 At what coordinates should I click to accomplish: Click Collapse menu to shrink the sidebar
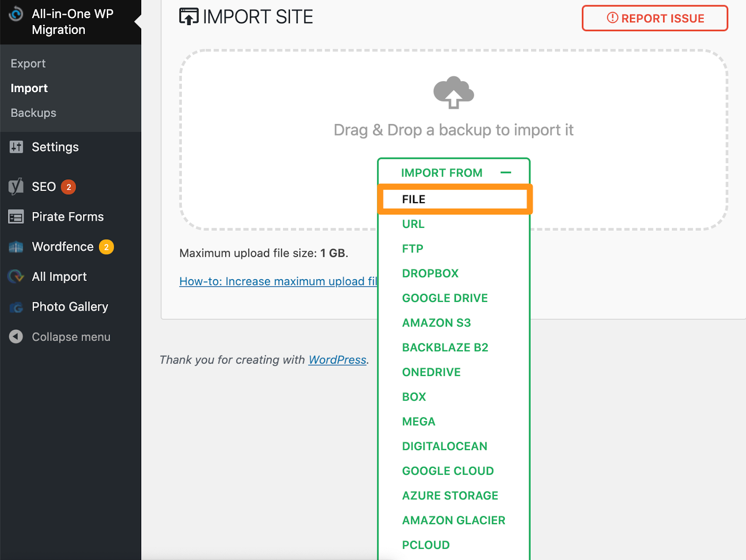(71, 336)
